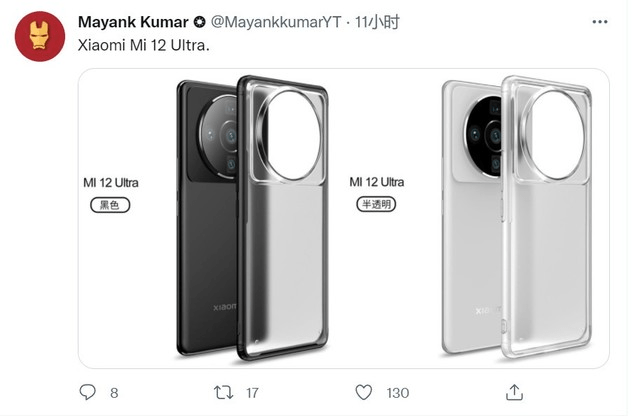Click the reply speech bubble icon
This screenshot has width=640, height=416.
[88, 393]
